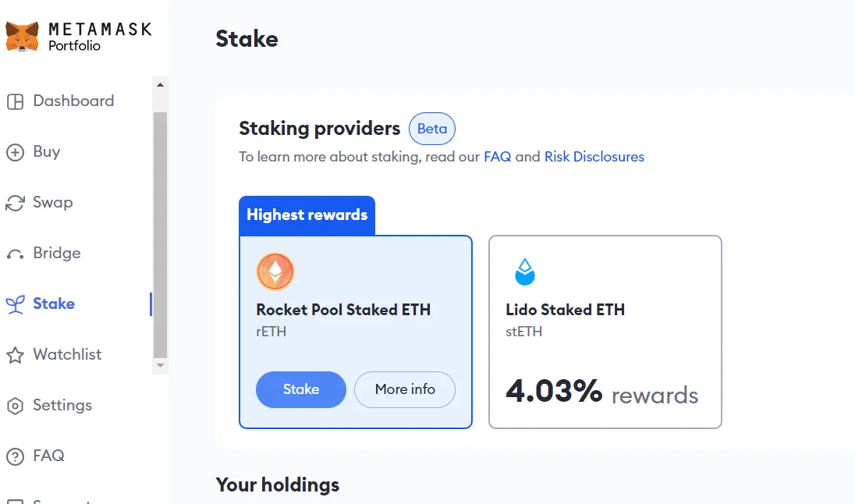855x504 pixels.
Task: Open the Watchlist sidebar item
Action: [67, 354]
